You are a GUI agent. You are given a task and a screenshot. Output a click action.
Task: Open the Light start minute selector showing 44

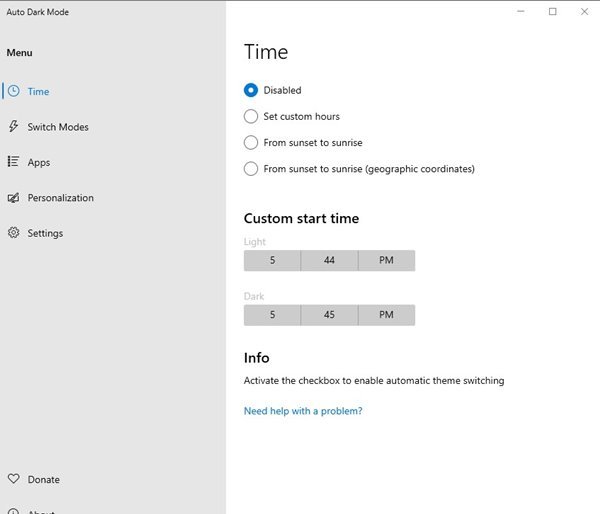tap(329, 260)
